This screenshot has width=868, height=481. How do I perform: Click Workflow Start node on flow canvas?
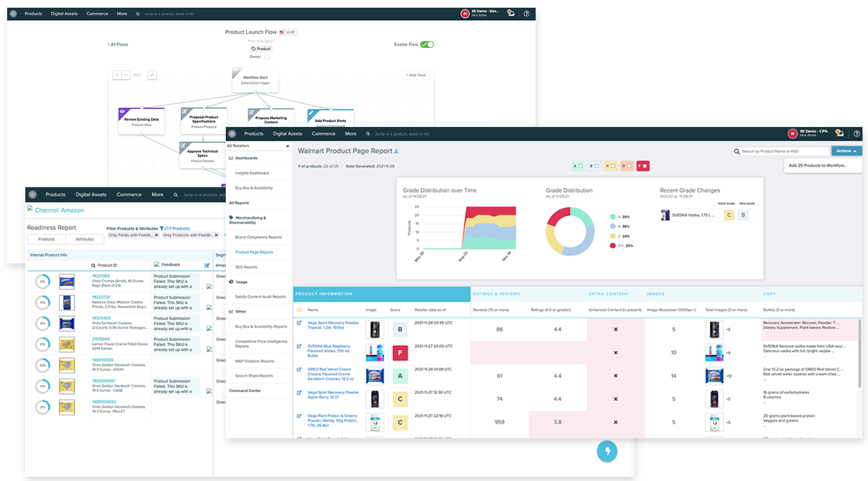pos(255,80)
